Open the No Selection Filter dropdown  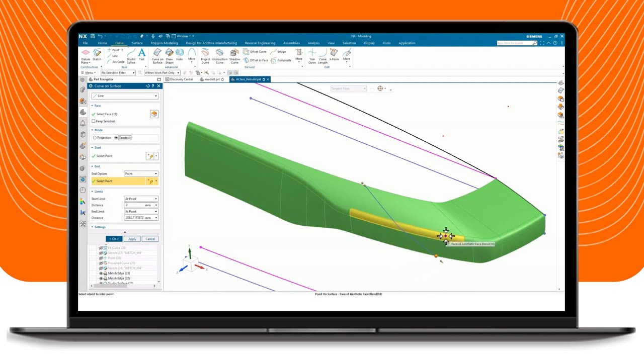coord(118,73)
